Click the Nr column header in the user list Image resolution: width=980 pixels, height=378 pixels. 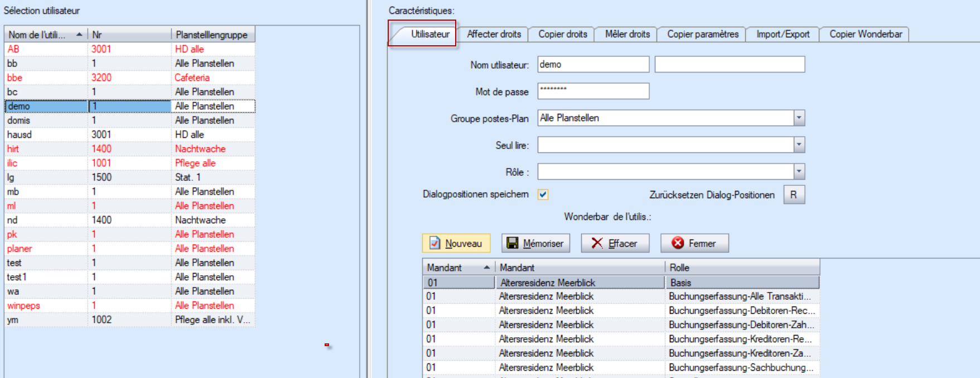pos(129,35)
